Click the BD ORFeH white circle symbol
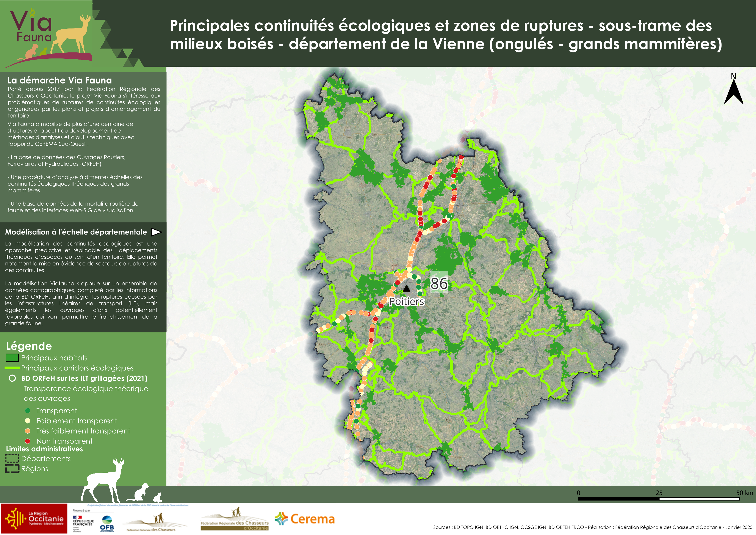 [x=12, y=378]
